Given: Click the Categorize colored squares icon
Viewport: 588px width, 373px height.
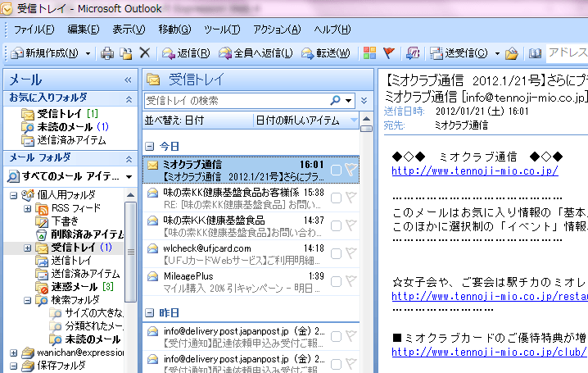Looking at the screenshot, I should click(369, 53).
